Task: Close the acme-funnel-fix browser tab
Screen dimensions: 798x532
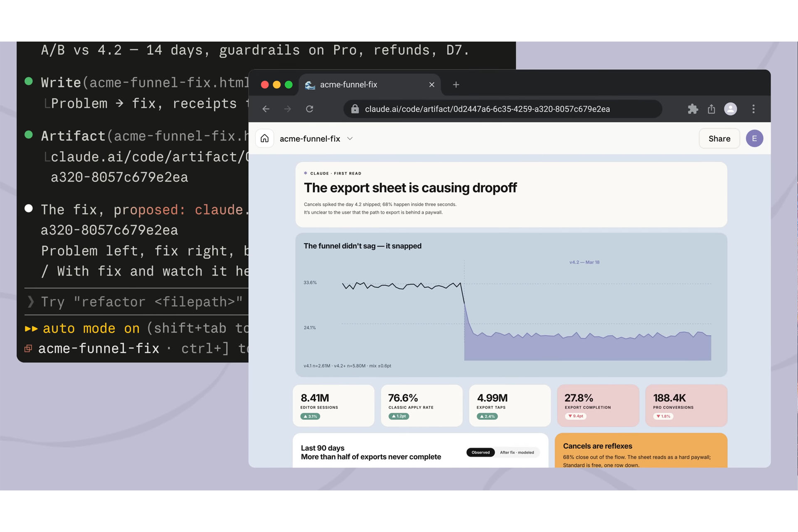Action: click(432, 85)
